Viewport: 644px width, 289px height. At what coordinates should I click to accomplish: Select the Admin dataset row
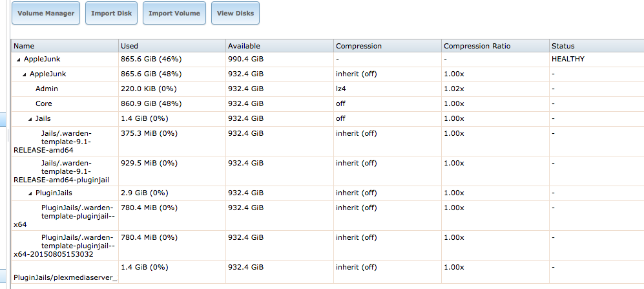pyautogui.click(x=327, y=89)
